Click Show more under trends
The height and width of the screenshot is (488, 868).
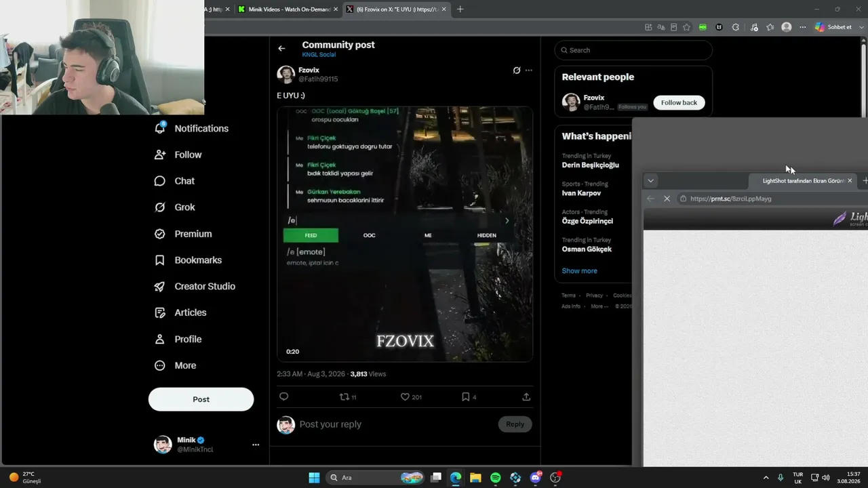(x=579, y=270)
